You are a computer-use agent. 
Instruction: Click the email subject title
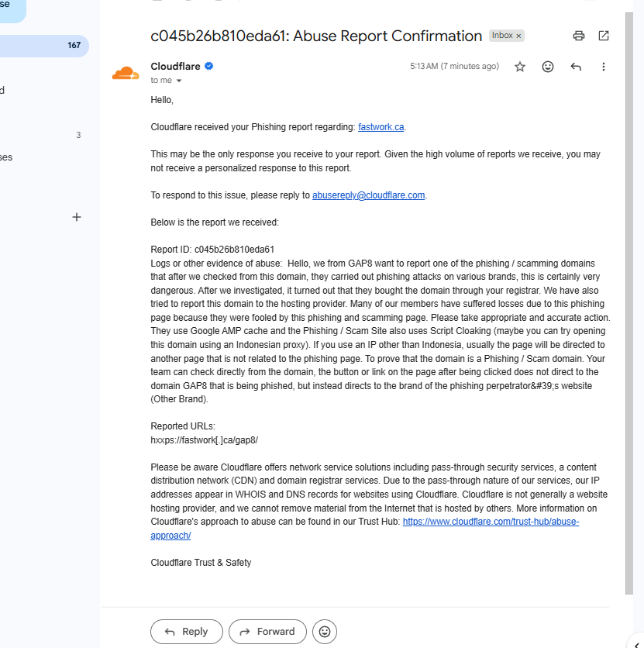tap(316, 36)
